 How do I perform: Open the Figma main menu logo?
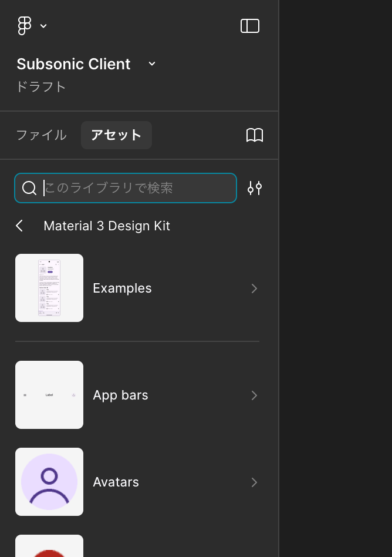click(x=24, y=26)
